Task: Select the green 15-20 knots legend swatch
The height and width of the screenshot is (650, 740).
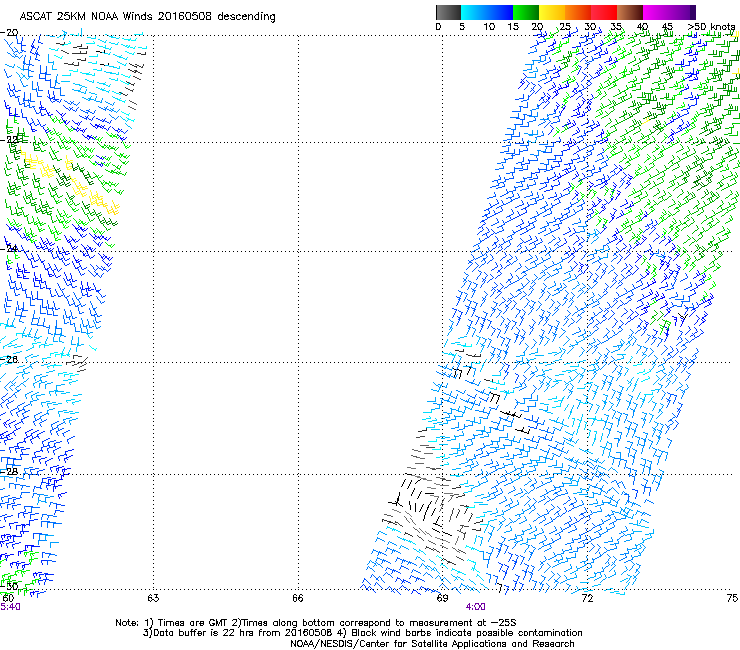Action: [x=526, y=12]
